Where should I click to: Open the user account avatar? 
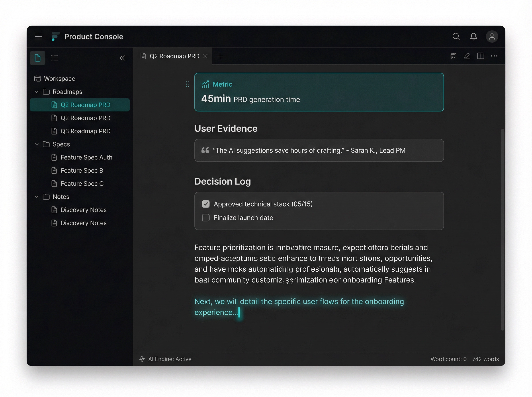492,37
